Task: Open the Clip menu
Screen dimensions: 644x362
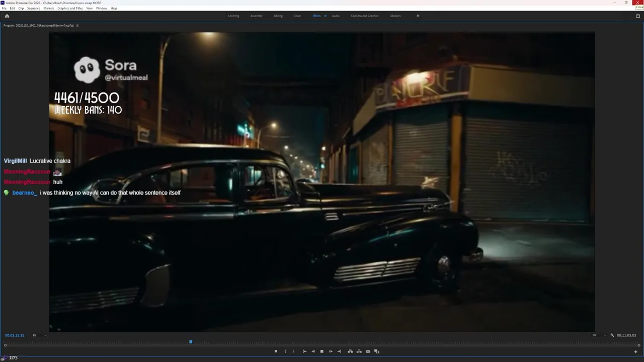Action: [21, 8]
